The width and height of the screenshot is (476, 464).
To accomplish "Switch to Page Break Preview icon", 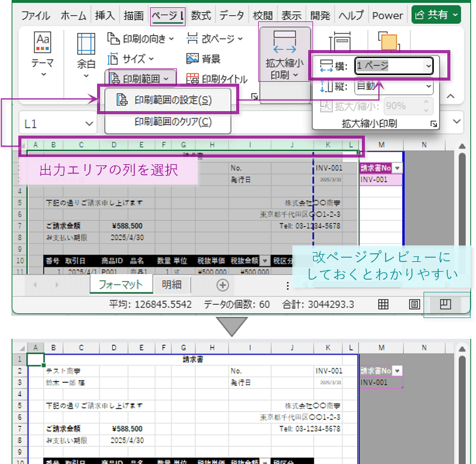I will (x=445, y=304).
